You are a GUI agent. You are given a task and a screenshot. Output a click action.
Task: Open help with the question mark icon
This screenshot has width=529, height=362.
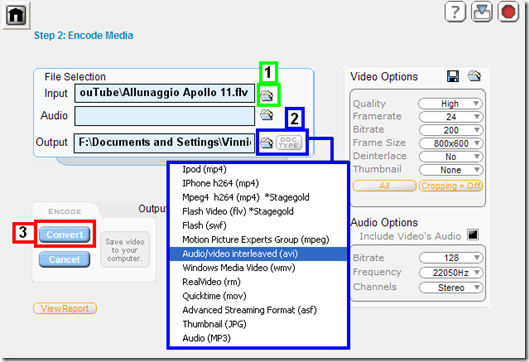455,12
